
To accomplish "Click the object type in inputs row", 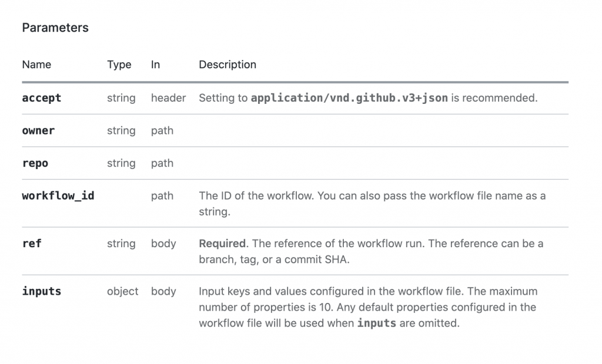I will tap(123, 291).
